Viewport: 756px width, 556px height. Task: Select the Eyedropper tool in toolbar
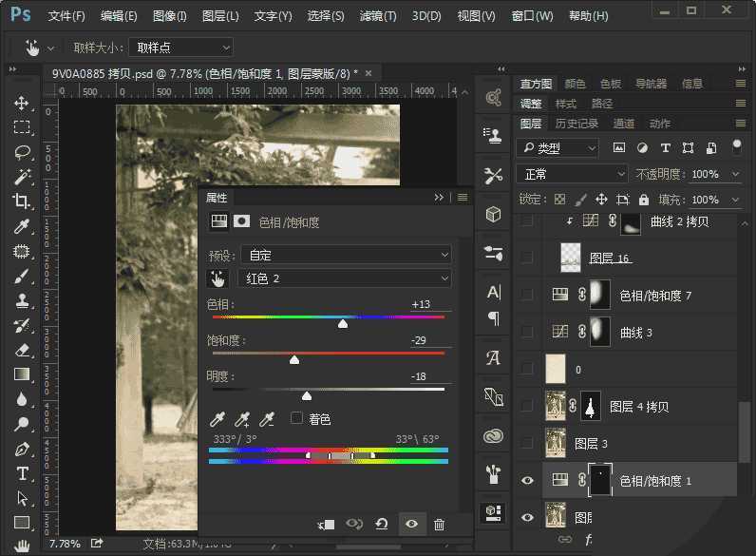(x=22, y=226)
